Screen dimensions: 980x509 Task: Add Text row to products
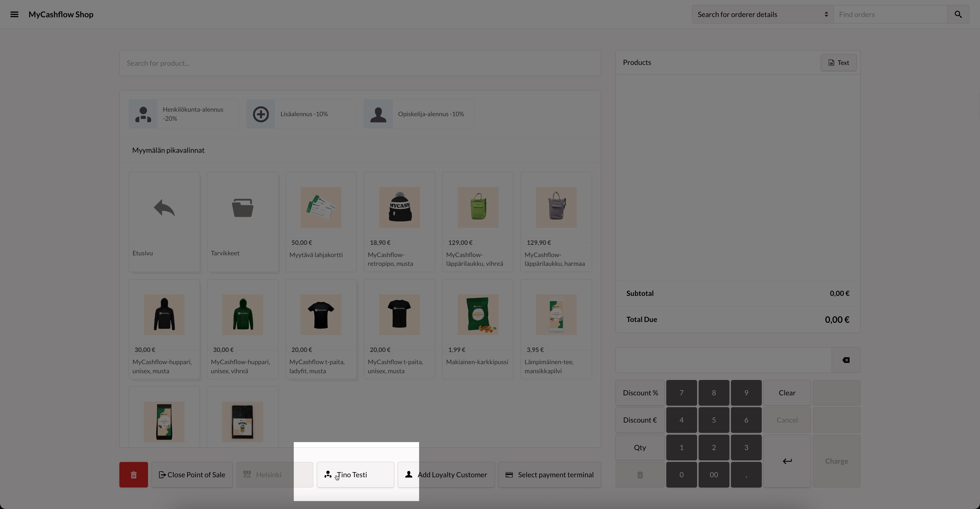838,63
